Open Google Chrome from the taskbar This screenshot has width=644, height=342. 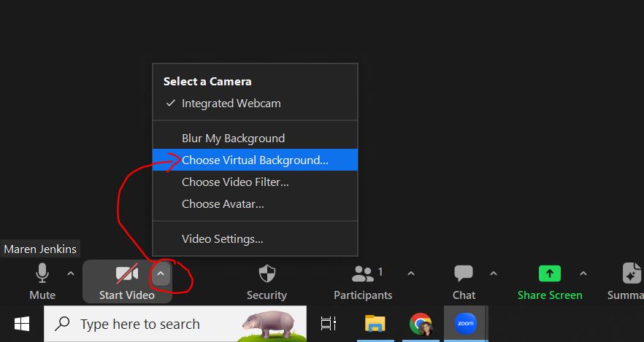(421, 324)
